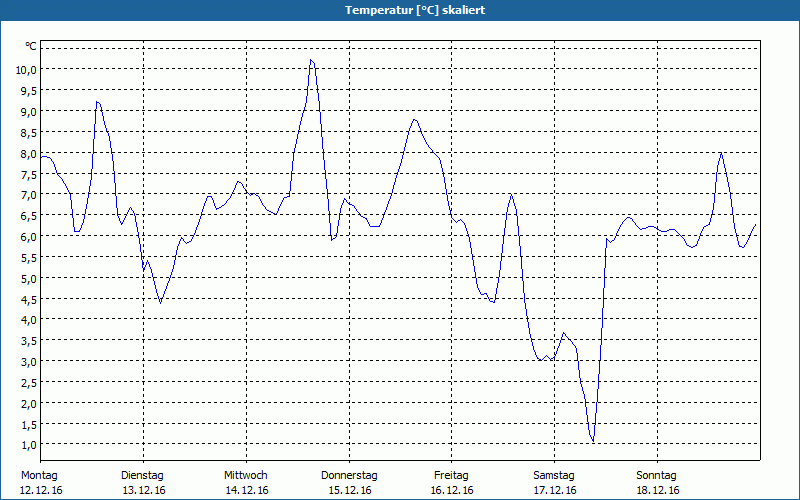Select the Sonntag 18.12.16 axis label
This screenshot has width=800, height=500.
click(657, 483)
